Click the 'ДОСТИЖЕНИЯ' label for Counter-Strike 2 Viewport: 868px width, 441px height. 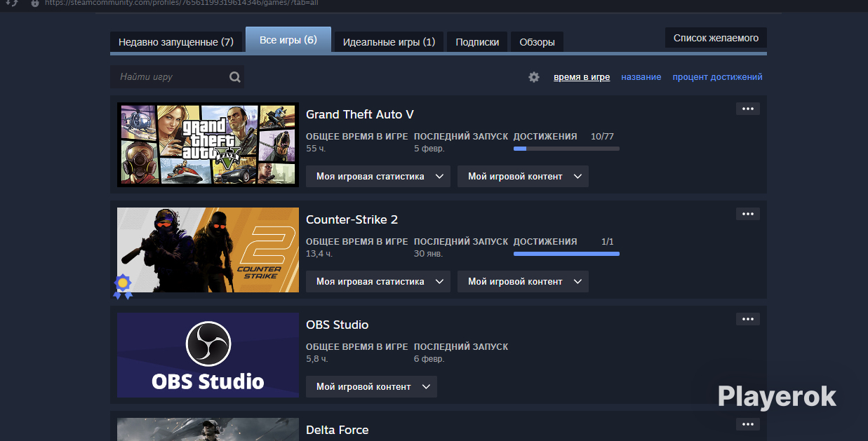click(x=545, y=242)
